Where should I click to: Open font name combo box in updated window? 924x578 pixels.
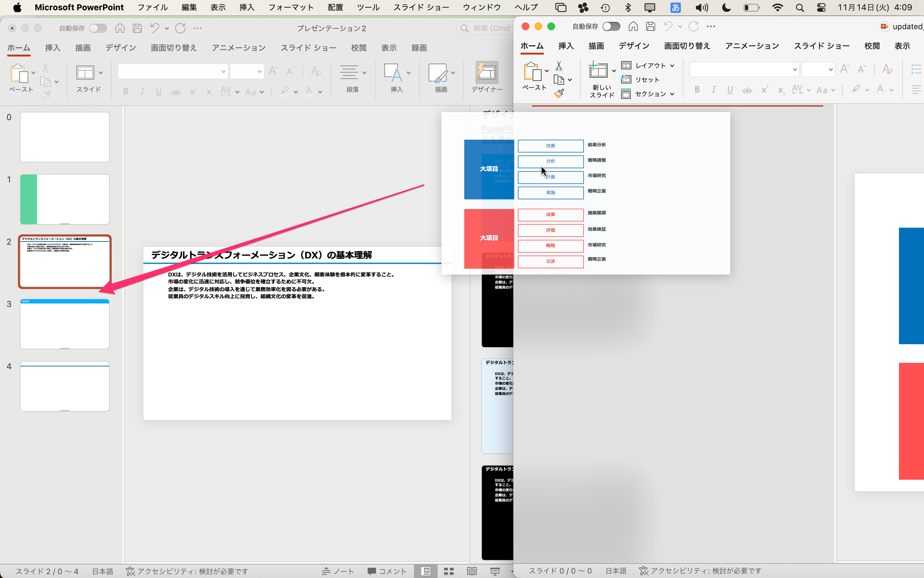[x=744, y=70]
